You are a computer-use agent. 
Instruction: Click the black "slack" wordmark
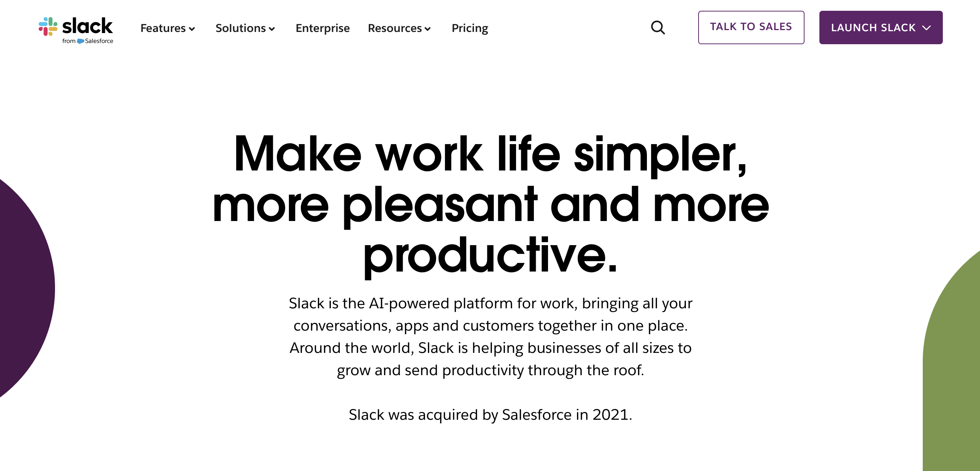click(87, 26)
